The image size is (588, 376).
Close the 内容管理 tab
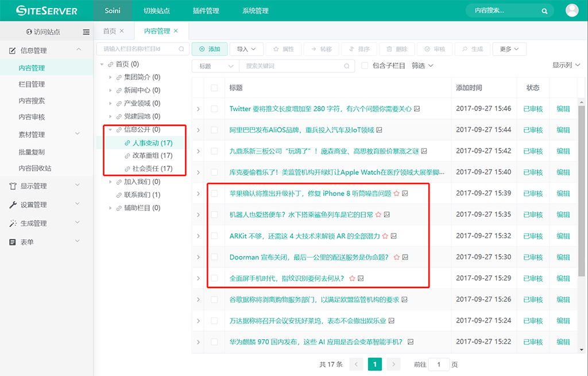176,31
